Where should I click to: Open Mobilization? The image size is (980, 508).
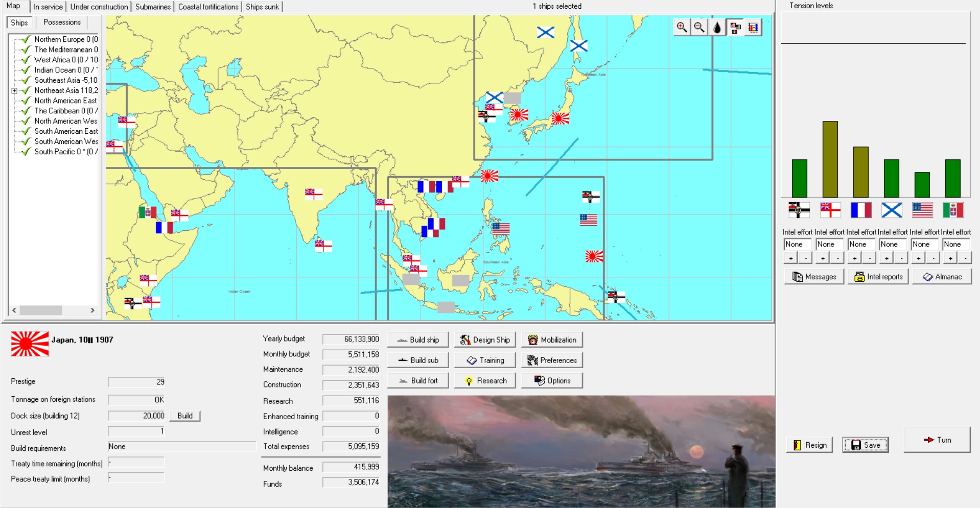(552, 340)
